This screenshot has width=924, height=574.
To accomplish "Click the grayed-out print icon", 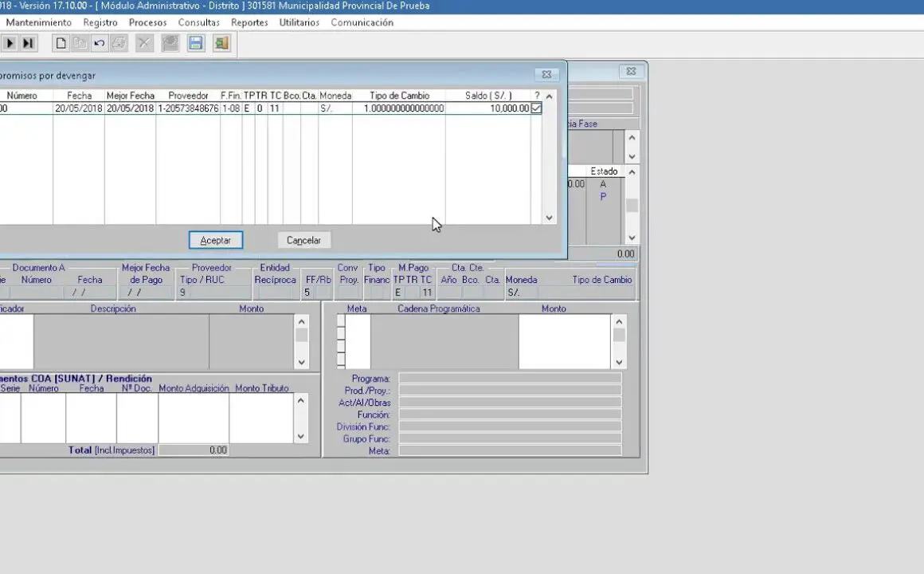I will [119, 43].
